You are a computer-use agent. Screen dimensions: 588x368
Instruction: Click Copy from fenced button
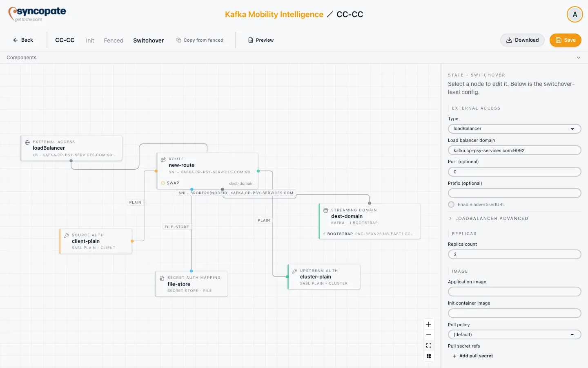(x=200, y=40)
